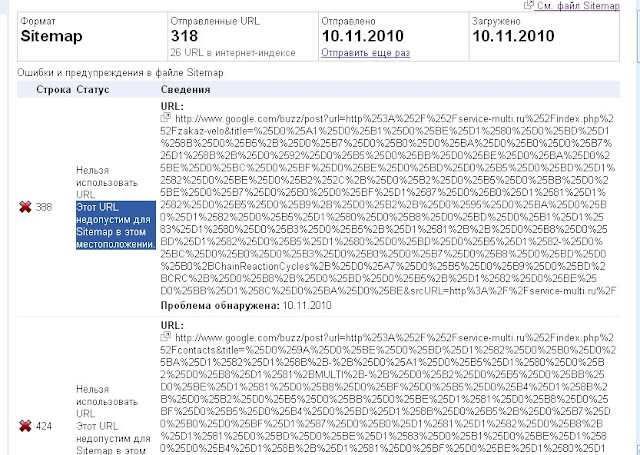Open external-link icon before the zakaz-velo URL
The height and width of the screenshot is (455, 640).
point(166,118)
